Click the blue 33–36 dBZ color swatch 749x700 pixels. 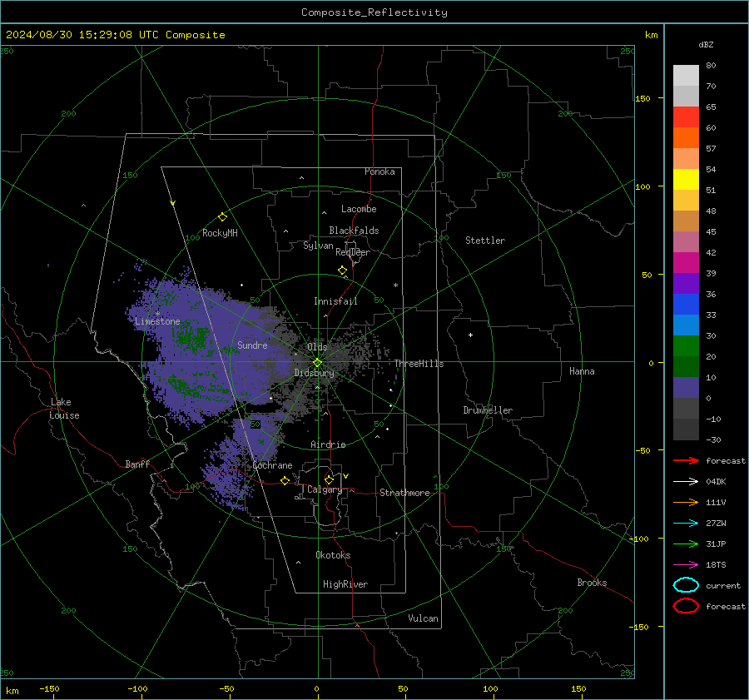pyautogui.click(x=686, y=305)
